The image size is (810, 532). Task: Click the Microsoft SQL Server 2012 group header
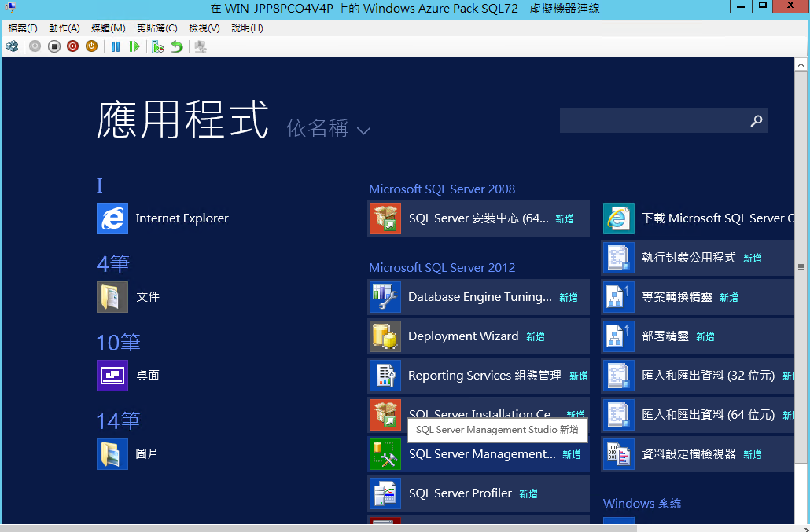click(442, 267)
